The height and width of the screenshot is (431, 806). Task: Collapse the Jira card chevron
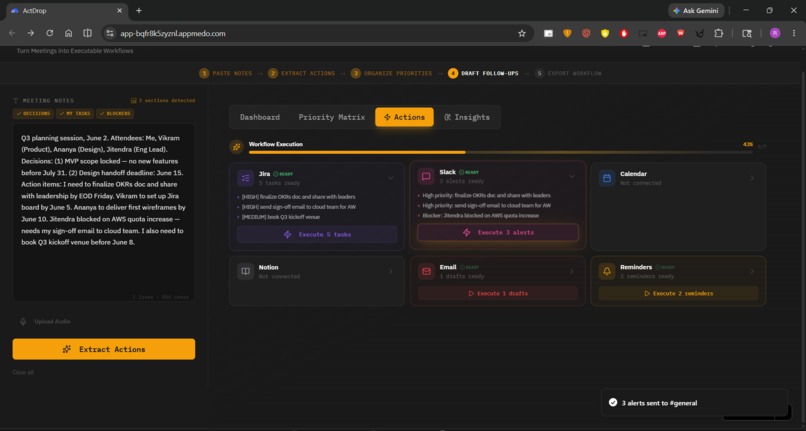(391, 178)
